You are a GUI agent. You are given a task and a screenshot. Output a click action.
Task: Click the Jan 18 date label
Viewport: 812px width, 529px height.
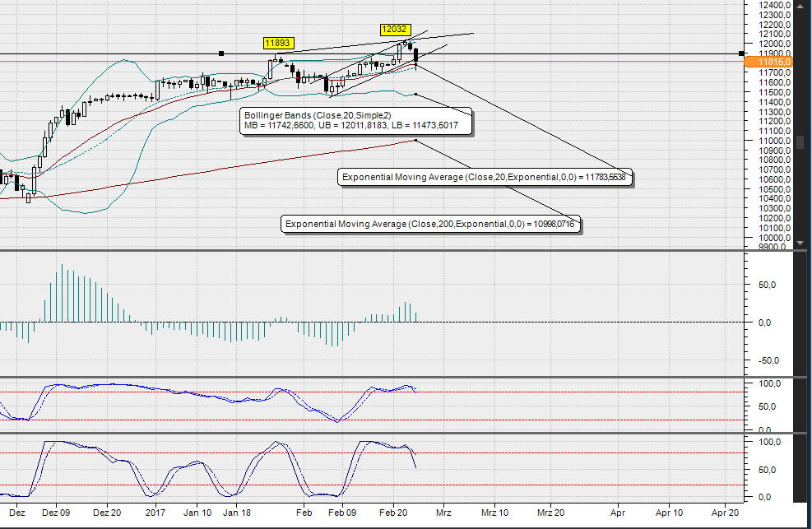coord(237,513)
